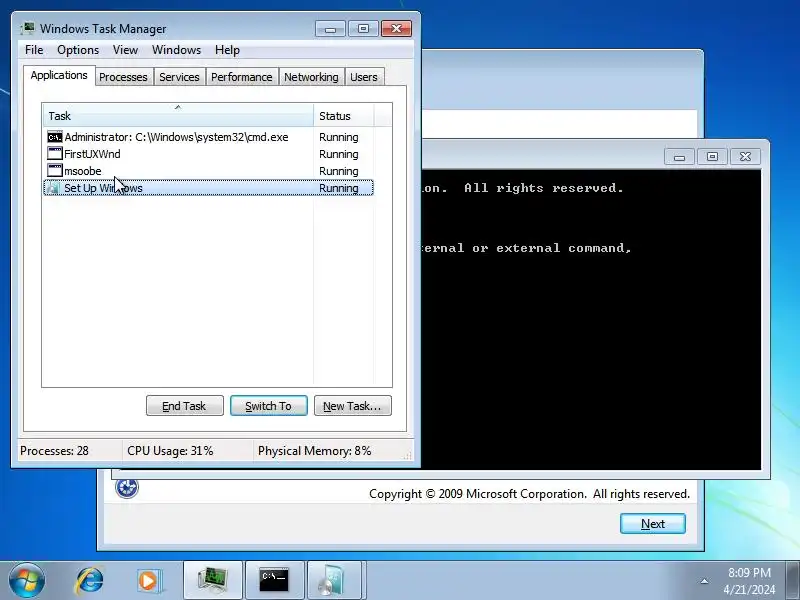
Task: Click FirstUXWnd window icon in list
Action: tap(55, 154)
